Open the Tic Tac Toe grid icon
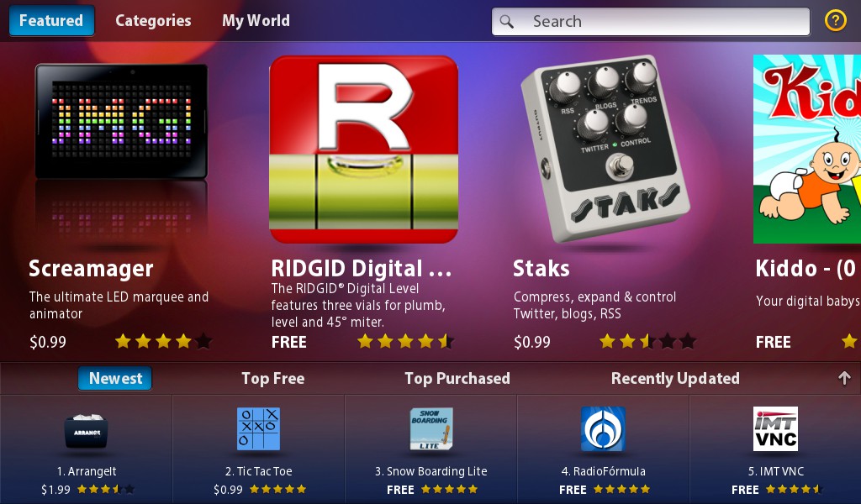Viewport: 861px width, 504px height. [258, 429]
